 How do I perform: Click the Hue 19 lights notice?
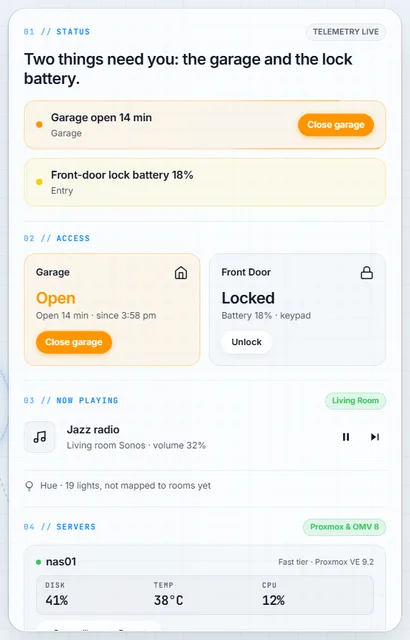(126, 486)
